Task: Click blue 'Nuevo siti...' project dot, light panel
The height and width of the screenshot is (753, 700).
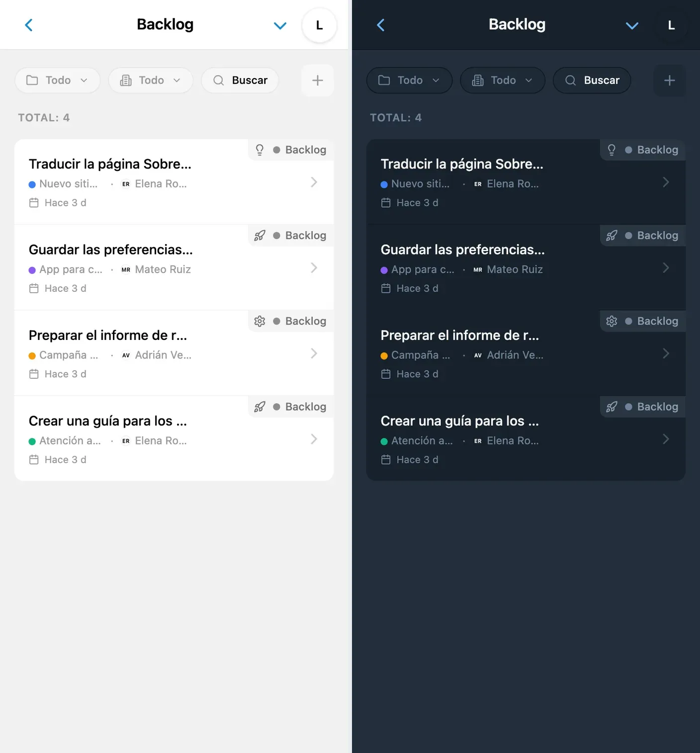Action: coord(32,184)
